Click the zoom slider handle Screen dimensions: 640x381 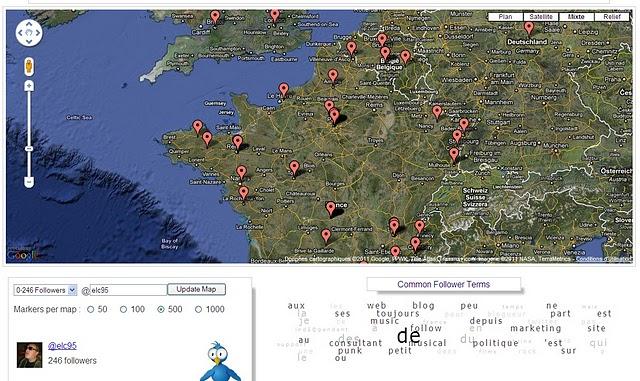[x=29, y=149]
